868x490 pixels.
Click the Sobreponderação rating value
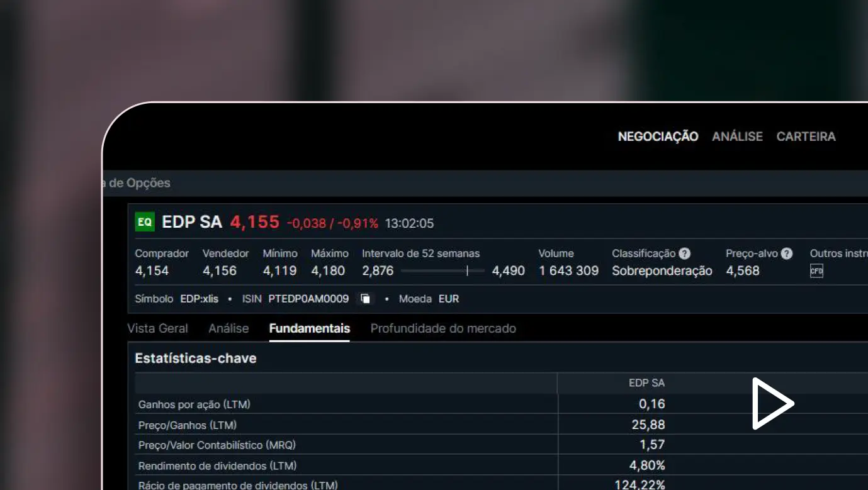(x=662, y=271)
